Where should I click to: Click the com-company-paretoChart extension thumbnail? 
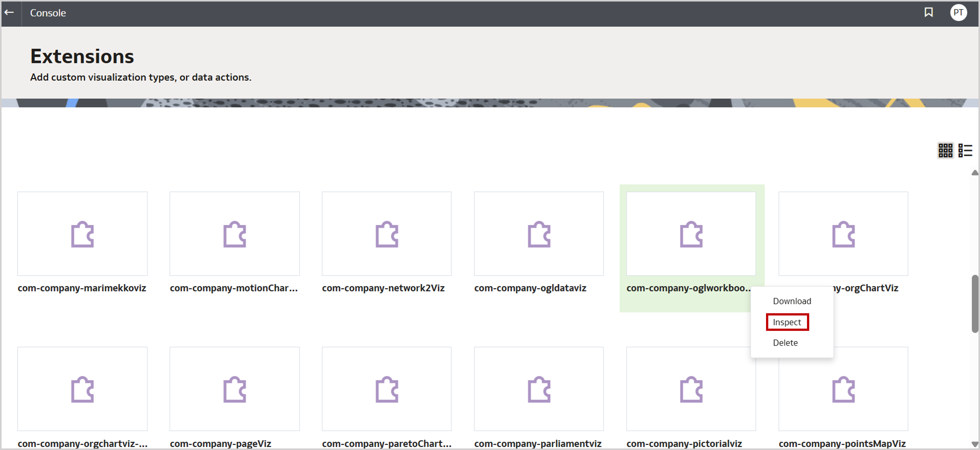click(x=386, y=389)
